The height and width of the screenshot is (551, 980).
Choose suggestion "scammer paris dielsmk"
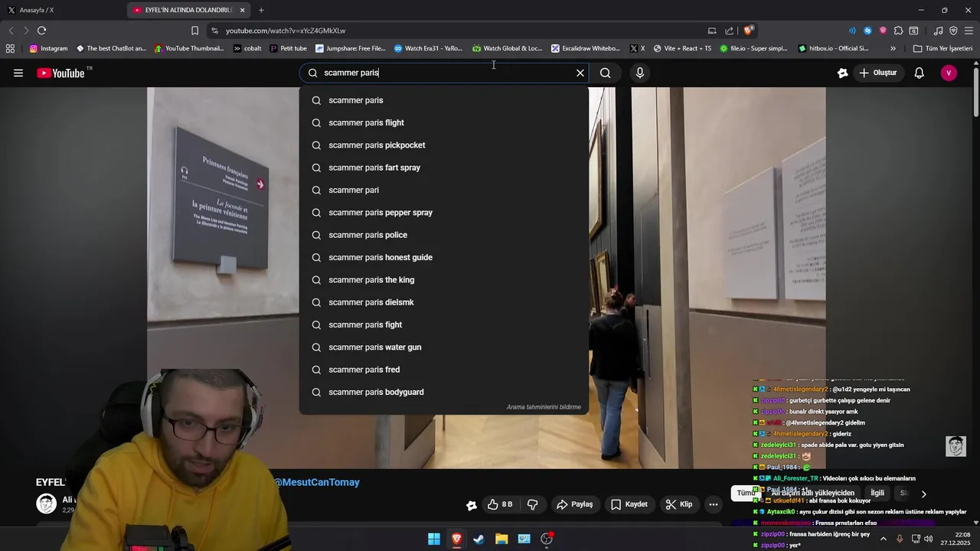[x=443, y=302]
